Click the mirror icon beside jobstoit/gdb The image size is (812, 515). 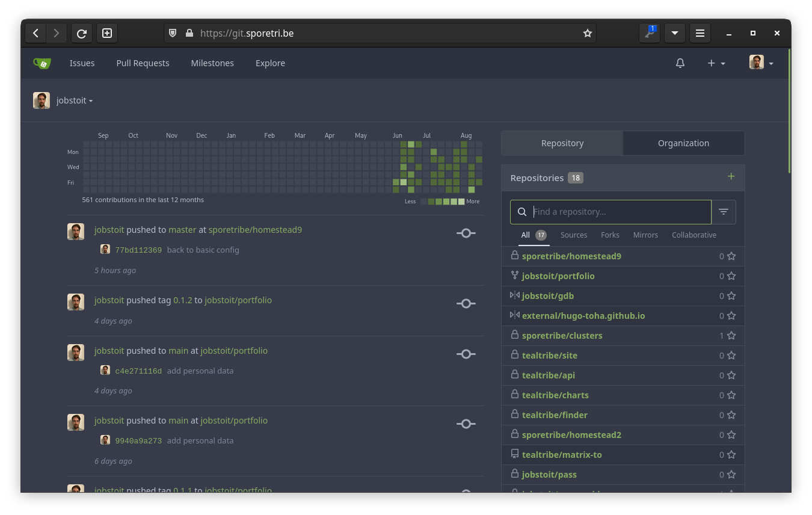(515, 295)
